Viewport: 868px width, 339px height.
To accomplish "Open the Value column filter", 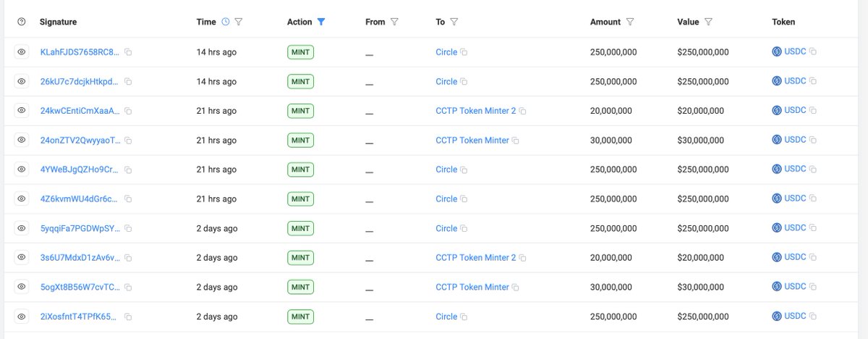I will (708, 22).
